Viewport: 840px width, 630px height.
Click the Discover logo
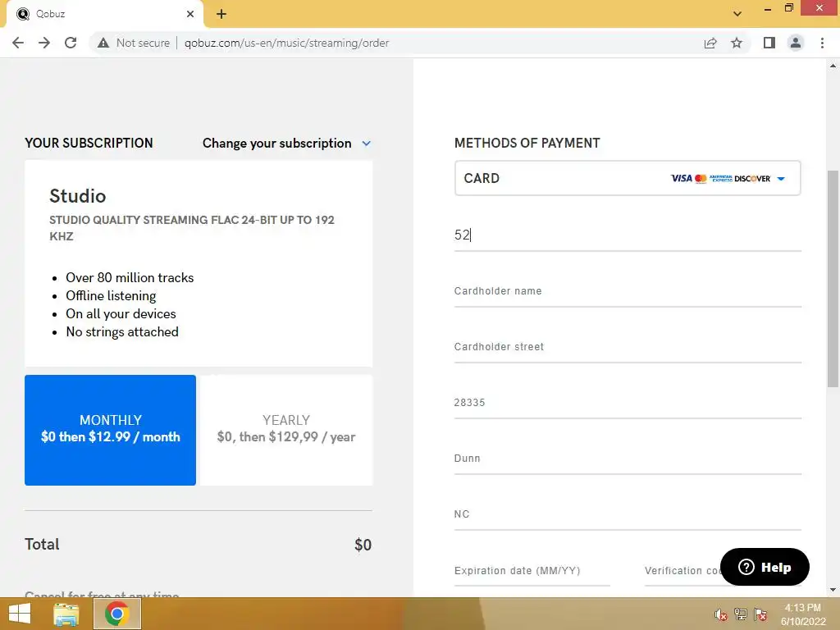752,178
